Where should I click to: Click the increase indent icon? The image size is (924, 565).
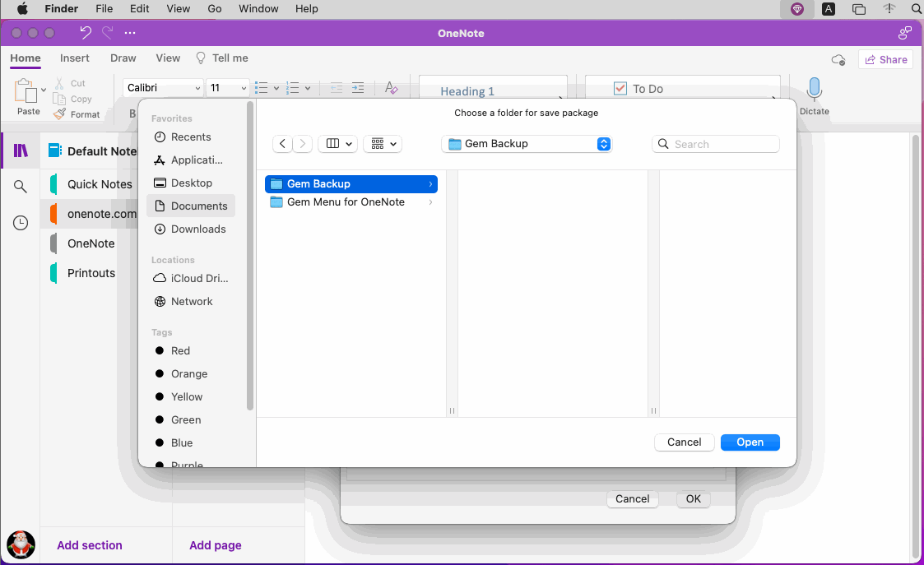tap(358, 88)
